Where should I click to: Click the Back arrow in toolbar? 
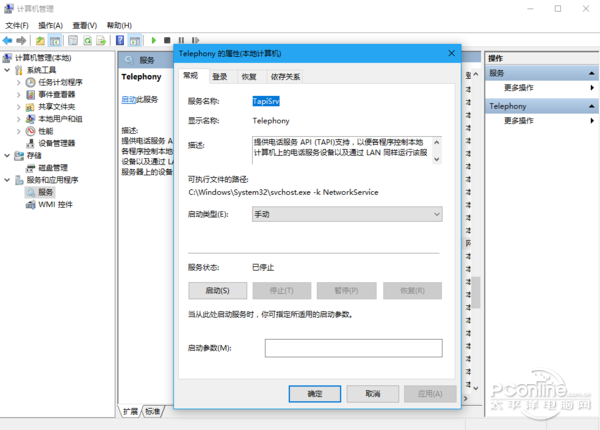7,40
